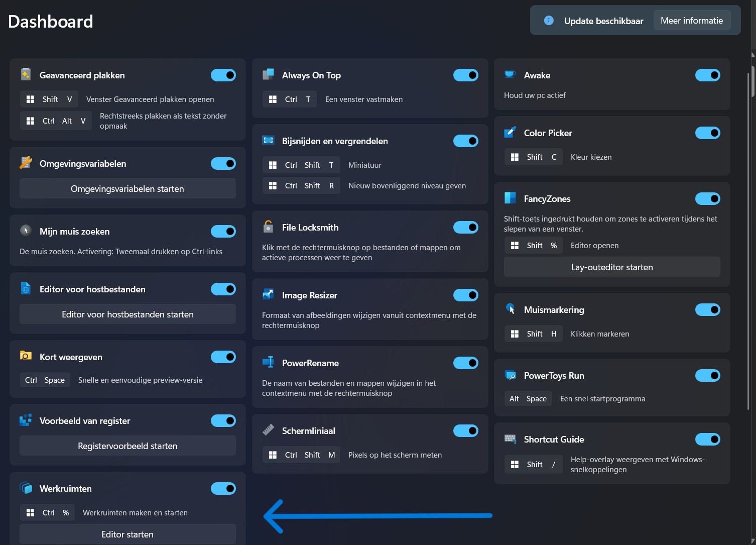Click 'Nieuw bovenliggend niveau geven' text
The height and width of the screenshot is (545, 756).
pos(407,185)
